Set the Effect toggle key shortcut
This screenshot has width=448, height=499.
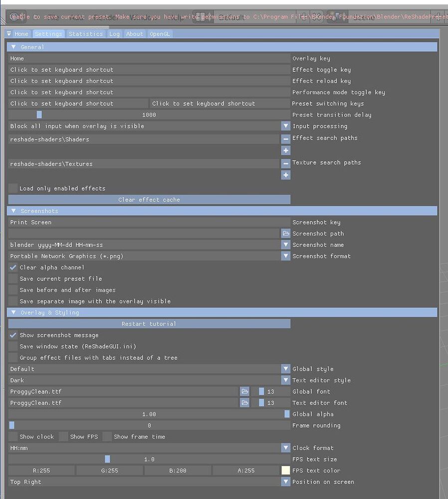pos(149,70)
